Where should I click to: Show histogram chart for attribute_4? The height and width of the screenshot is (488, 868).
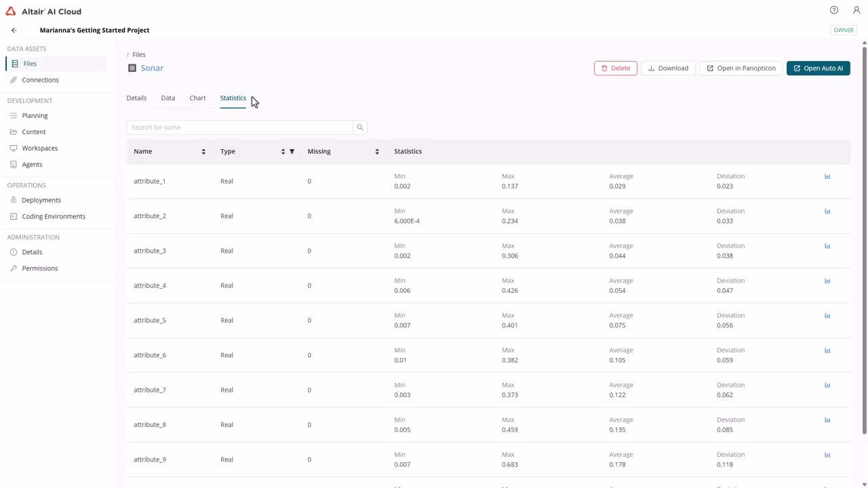coord(827,281)
